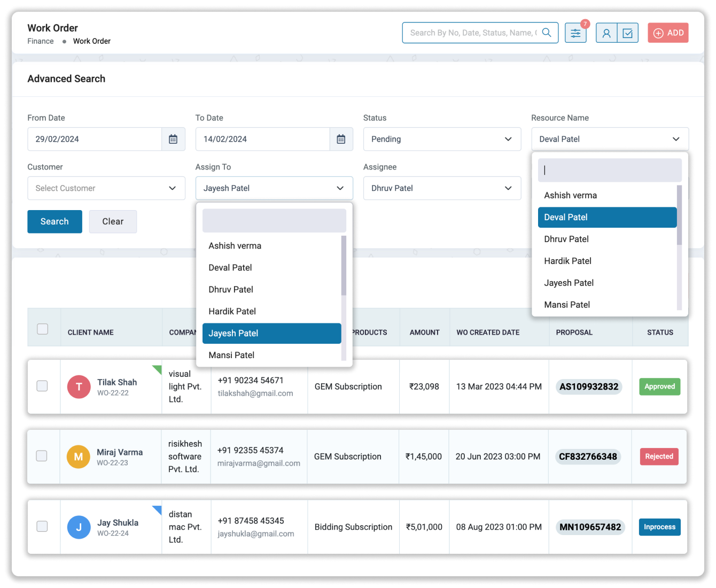The image size is (716, 588).
Task: Click Jay Shukla's blue avatar icon
Action: [x=79, y=527]
